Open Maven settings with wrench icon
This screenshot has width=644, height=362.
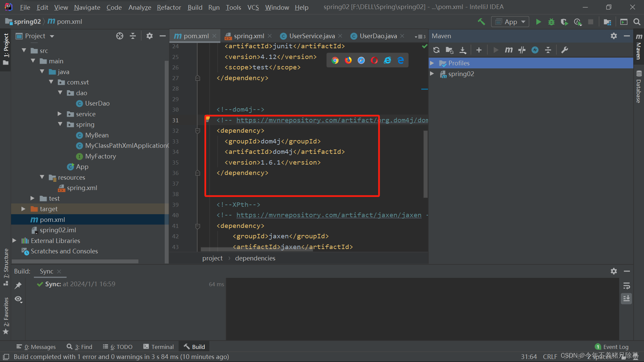point(565,50)
